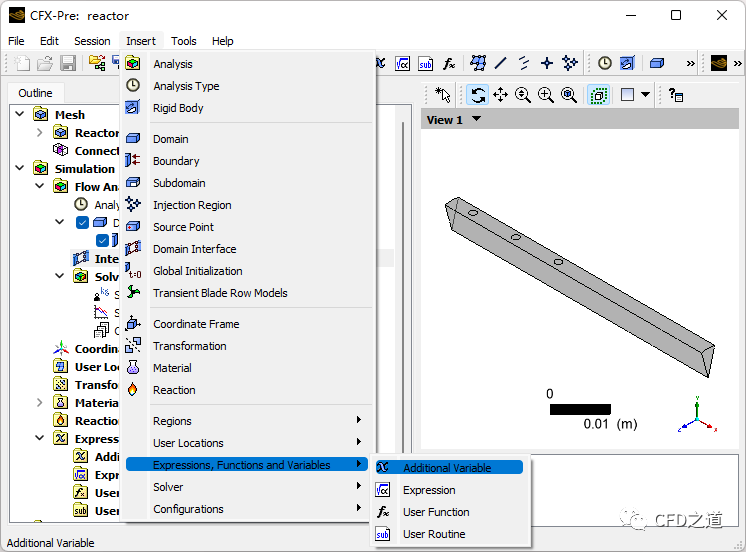Open the Help menu

pyautogui.click(x=223, y=41)
